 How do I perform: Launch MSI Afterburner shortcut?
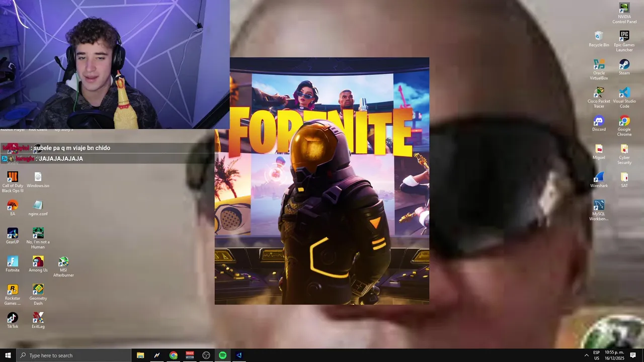click(63, 267)
